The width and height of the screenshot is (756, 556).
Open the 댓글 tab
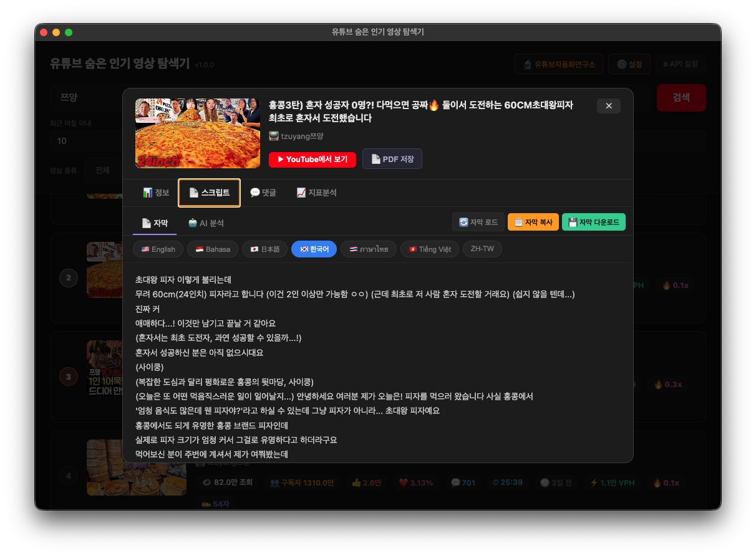pos(263,193)
